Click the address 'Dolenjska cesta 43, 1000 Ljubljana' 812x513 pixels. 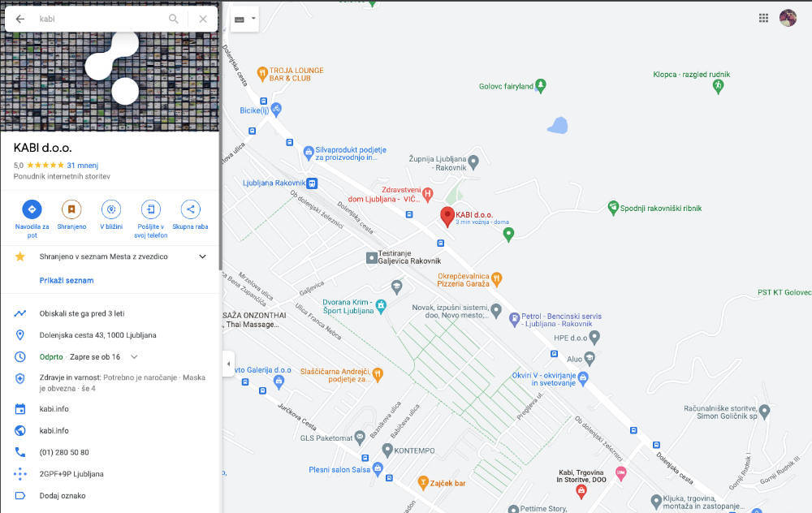(98, 335)
